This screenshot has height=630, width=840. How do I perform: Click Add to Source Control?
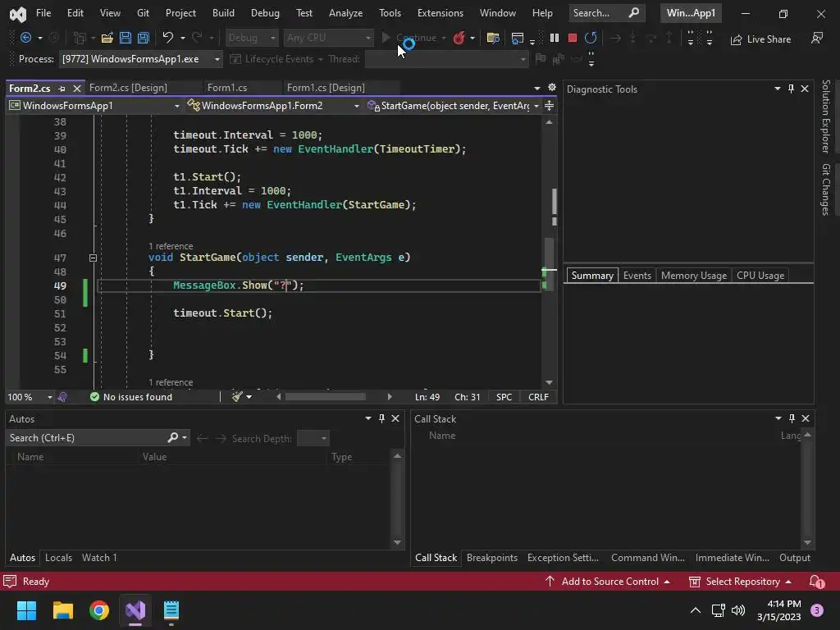point(609,582)
